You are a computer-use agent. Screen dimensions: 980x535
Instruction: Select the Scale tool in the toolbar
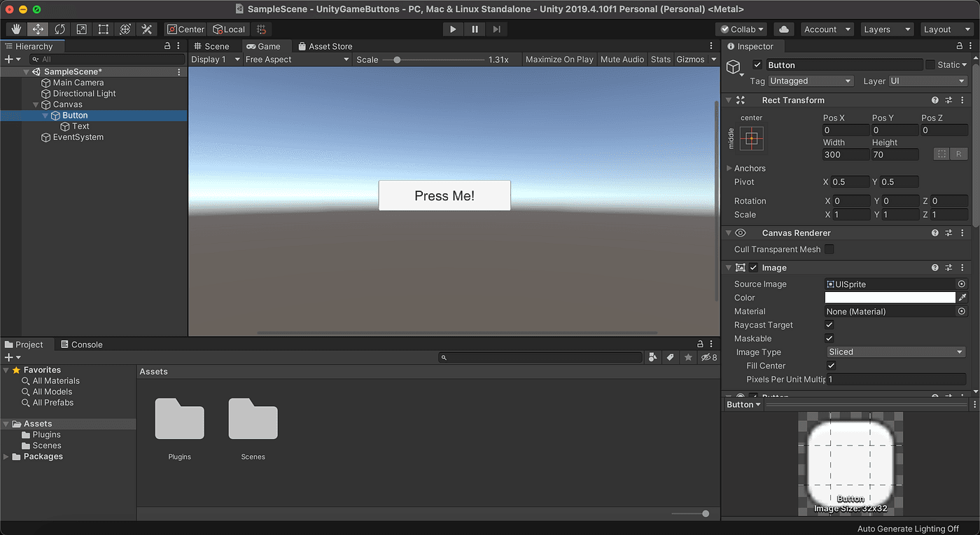point(82,29)
